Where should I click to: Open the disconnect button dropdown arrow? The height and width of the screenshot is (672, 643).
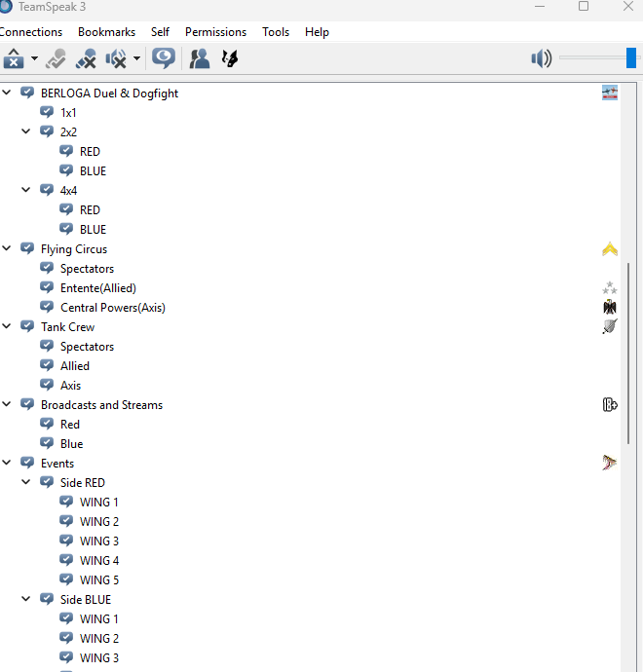[x=34, y=58]
